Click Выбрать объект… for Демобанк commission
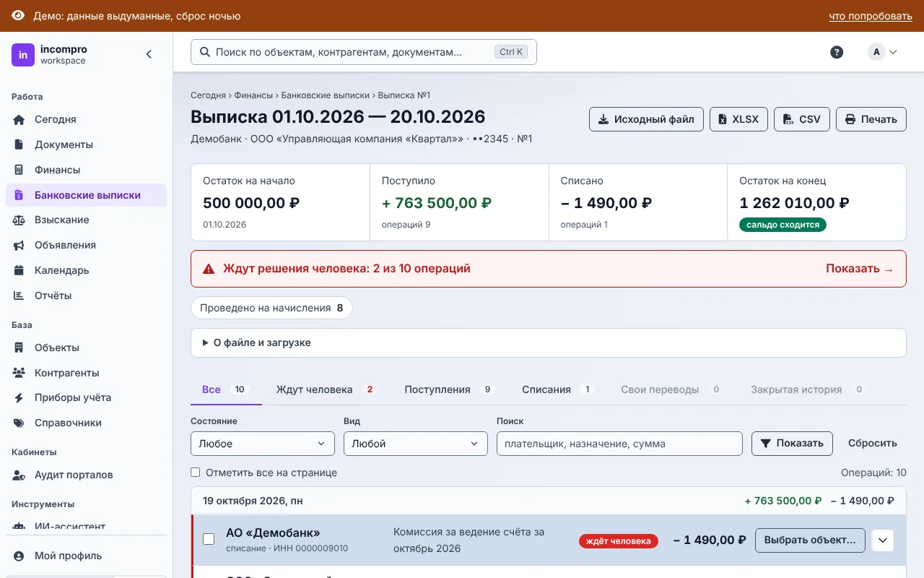 click(810, 540)
